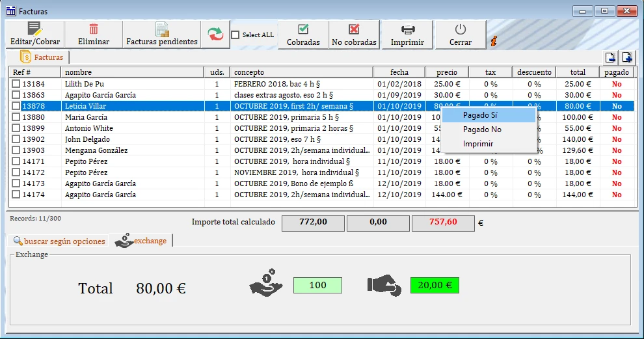Open the Editar/Cobrar tool

(35, 34)
